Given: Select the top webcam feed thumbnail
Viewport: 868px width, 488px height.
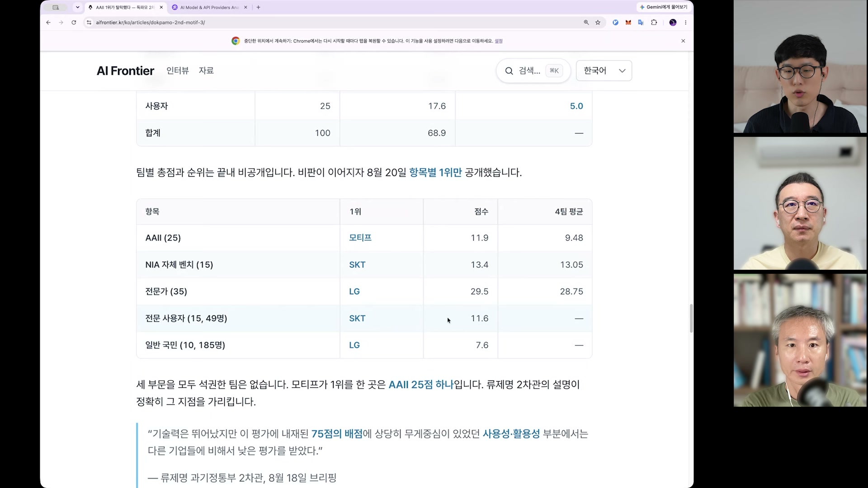Looking at the screenshot, I should click(x=800, y=66).
